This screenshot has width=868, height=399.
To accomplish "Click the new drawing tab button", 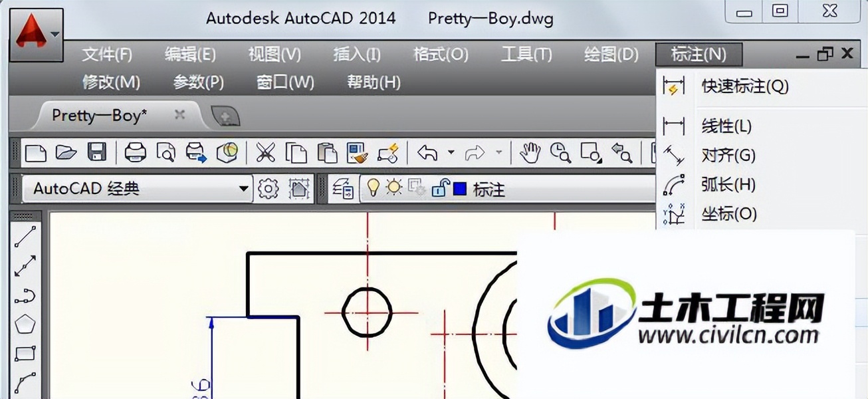I will coord(225,116).
